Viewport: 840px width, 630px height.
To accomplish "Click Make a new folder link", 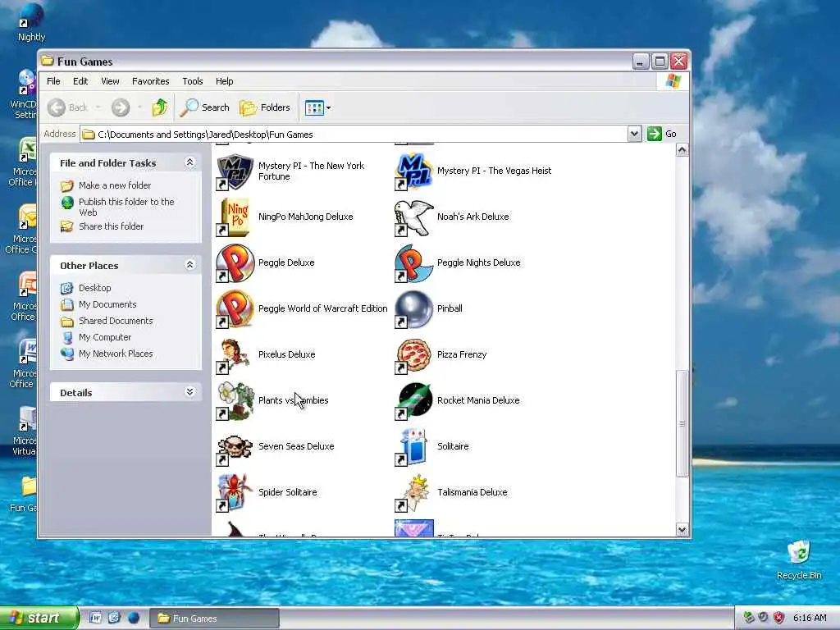I will [115, 185].
